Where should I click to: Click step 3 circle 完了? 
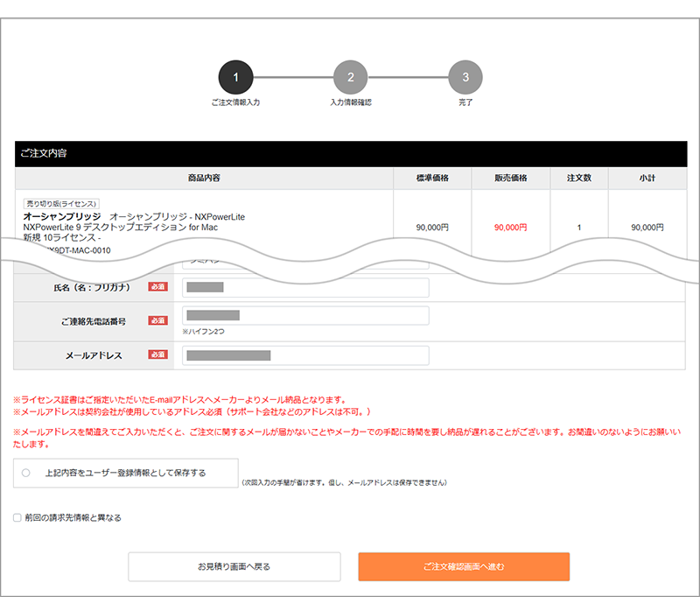pos(465,77)
